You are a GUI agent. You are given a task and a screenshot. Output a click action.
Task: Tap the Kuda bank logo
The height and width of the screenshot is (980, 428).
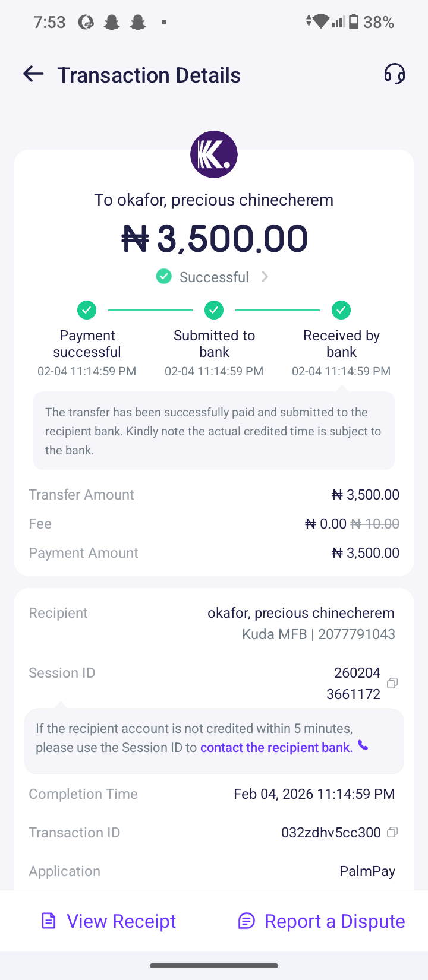coord(214,154)
